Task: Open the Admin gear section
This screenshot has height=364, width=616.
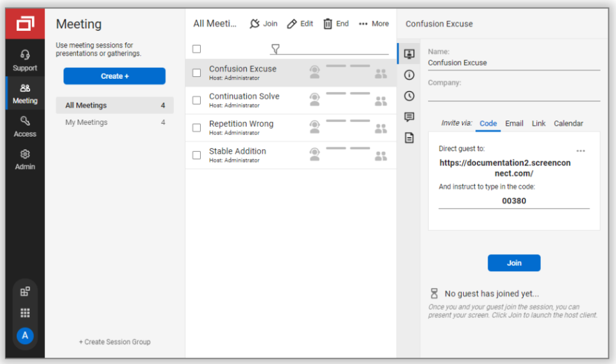Action: coord(25,158)
